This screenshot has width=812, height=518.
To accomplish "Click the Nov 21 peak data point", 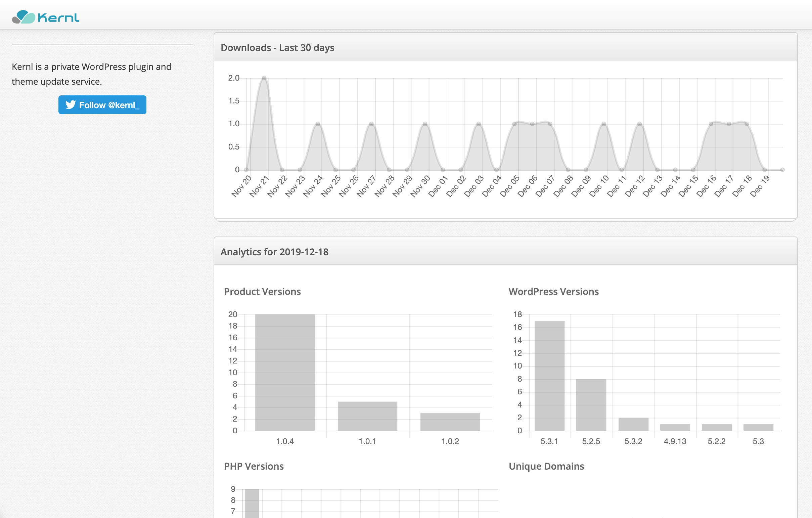I will click(x=264, y=78).
